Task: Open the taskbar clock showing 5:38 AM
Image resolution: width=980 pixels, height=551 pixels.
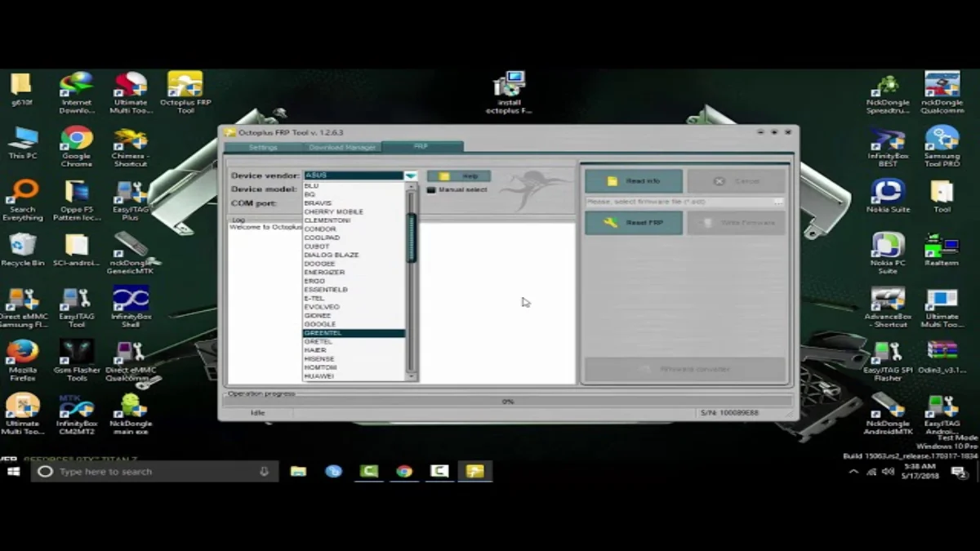Action: pyautogui.click(x=920, y=471)
